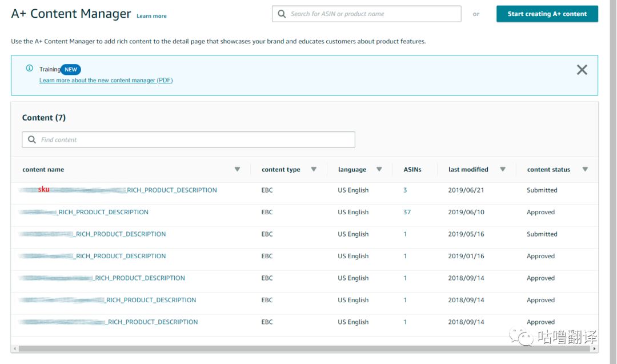Open Learn more about new content manager PDF

pos(106,80)
